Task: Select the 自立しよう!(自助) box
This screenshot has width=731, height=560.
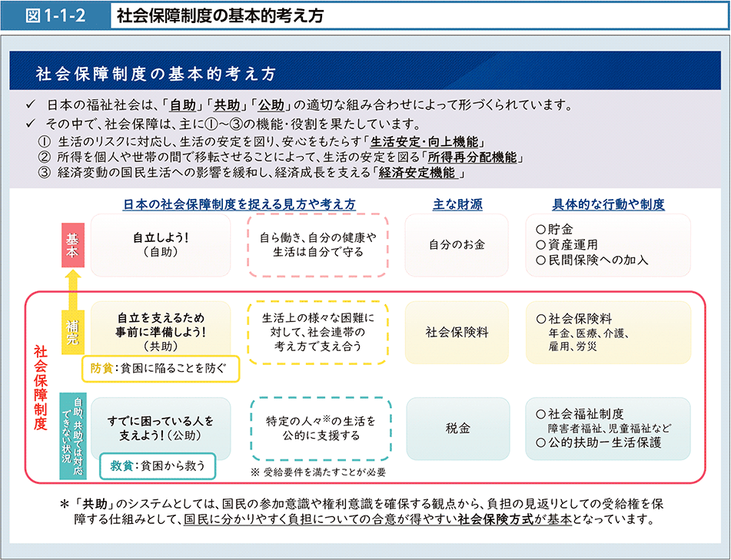Action: (161, 244)
